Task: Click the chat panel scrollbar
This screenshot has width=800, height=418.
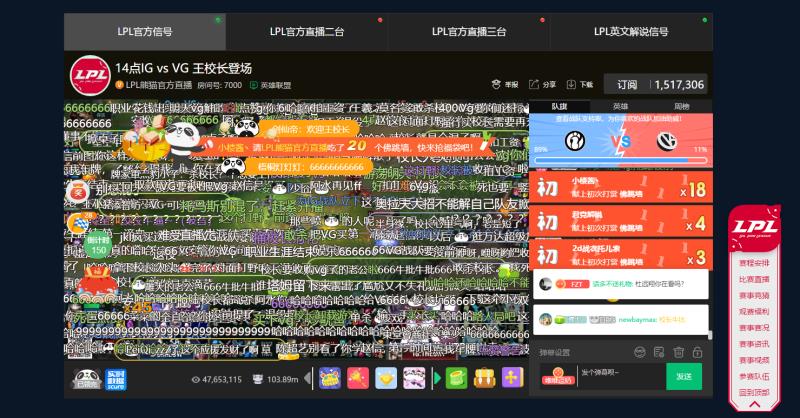Action: pyautogui.click(x=710, y=335)
